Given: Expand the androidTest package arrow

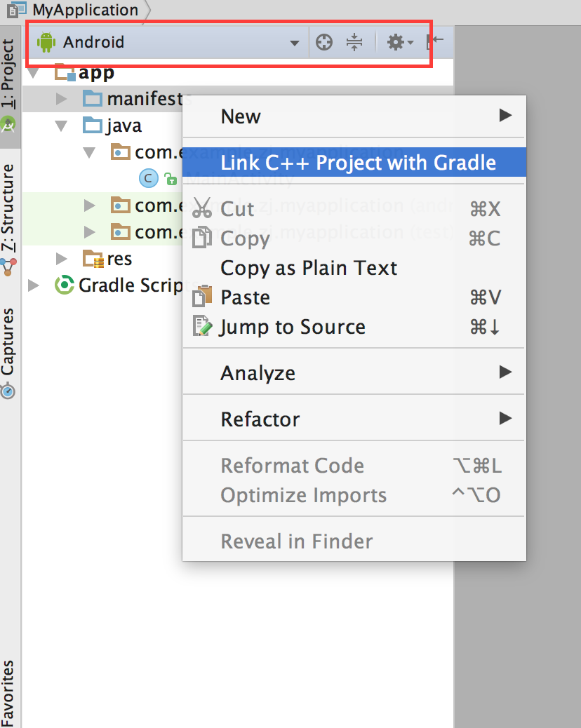Looking at the screenshot, I should 89,205.
